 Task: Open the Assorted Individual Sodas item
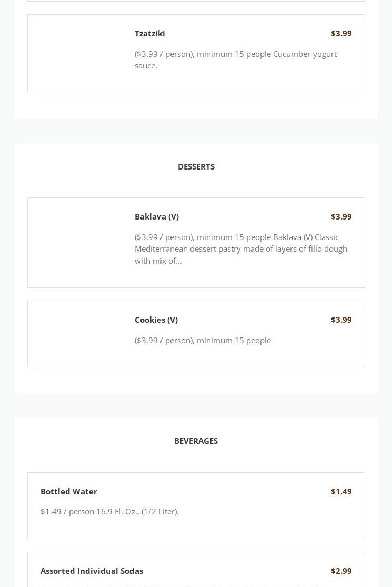(92, 571)
